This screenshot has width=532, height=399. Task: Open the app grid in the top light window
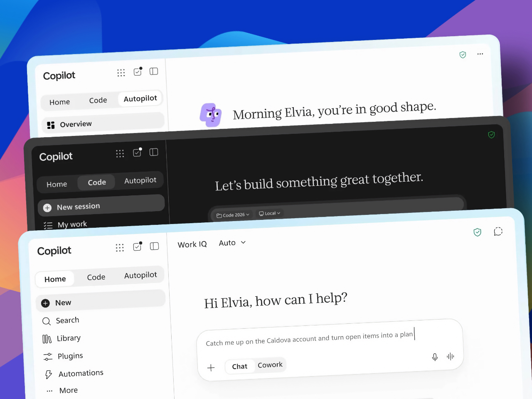click(x=121, y=73)
